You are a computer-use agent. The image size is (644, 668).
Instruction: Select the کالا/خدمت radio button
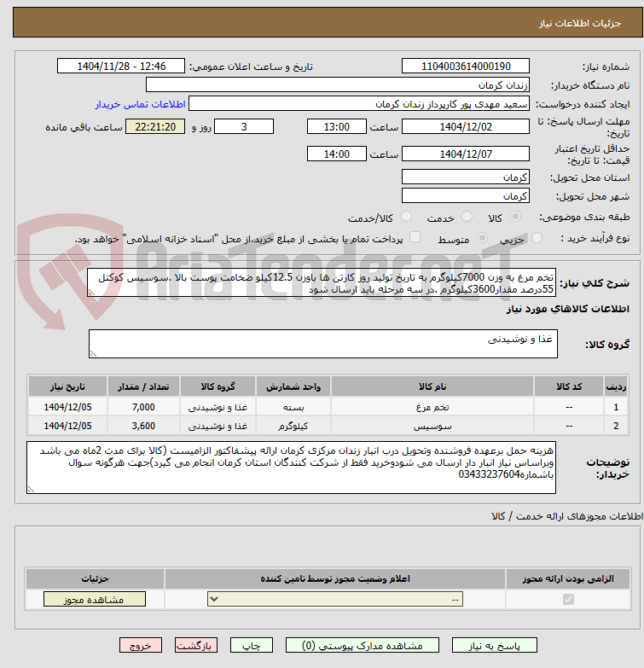tap(406, 217)
